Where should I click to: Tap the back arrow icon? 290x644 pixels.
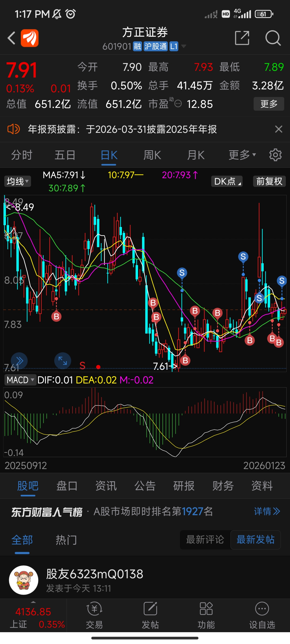[x=11, y=38]
